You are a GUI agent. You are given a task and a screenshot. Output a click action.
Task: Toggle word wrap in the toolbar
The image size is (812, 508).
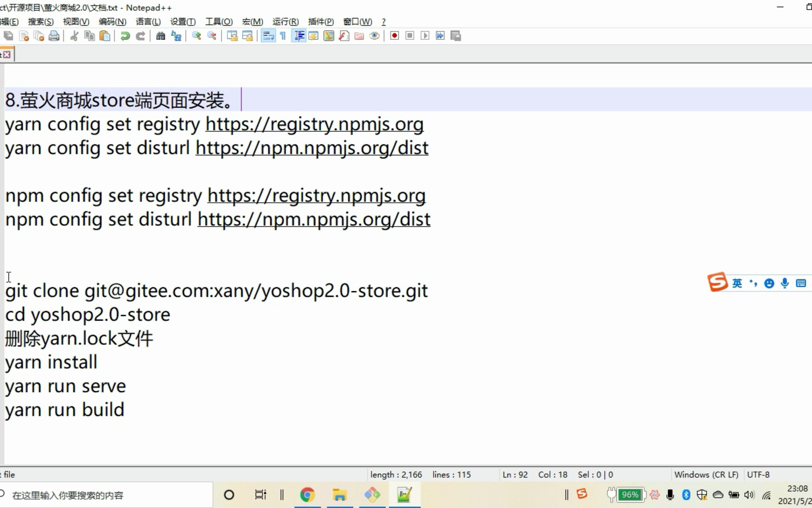point(268,36)
